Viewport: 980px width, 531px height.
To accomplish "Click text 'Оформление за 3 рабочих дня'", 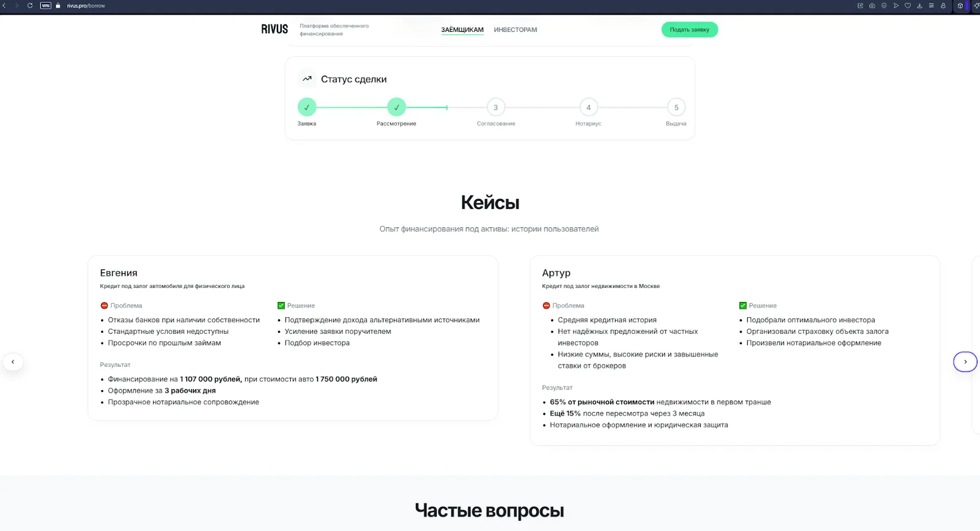I will pos(162,391).
